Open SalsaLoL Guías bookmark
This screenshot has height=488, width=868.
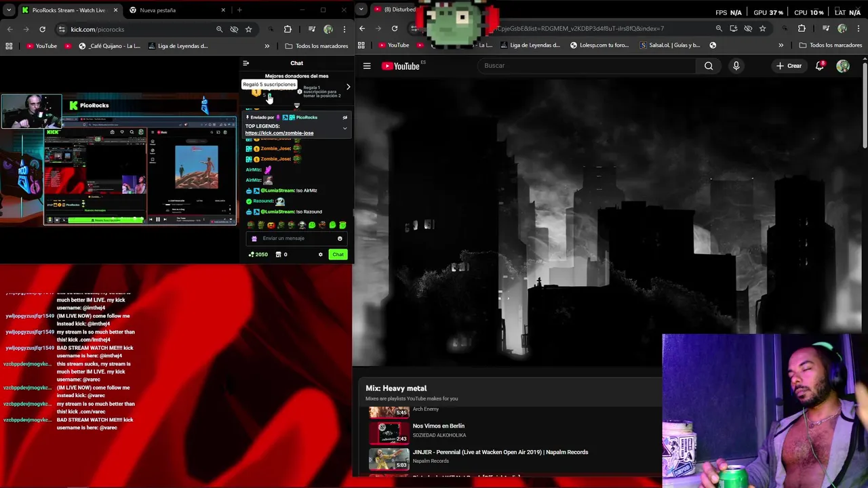[670, 45]
